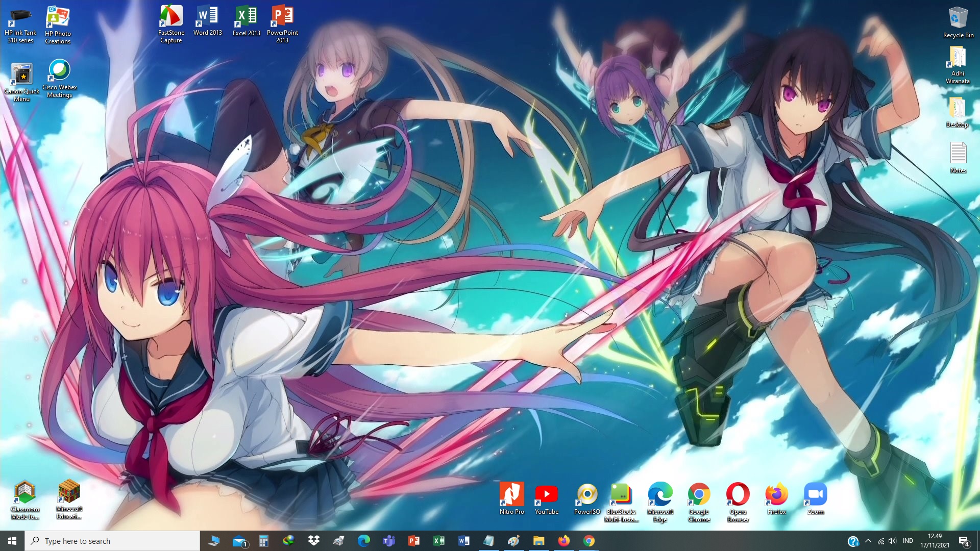Select Google Chrome desktop shortcut

pyautogui.click(x=699, y=503)
